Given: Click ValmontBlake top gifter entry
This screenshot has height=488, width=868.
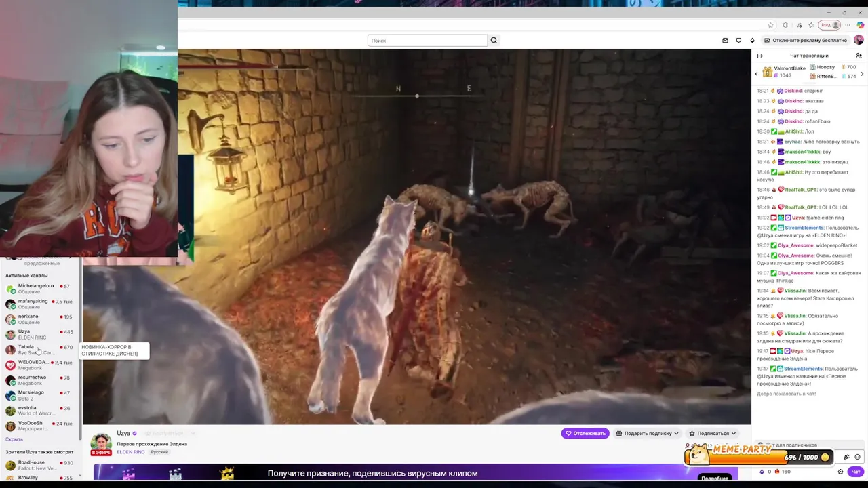Looking at the screenshot, I should (x=784, y=72).
